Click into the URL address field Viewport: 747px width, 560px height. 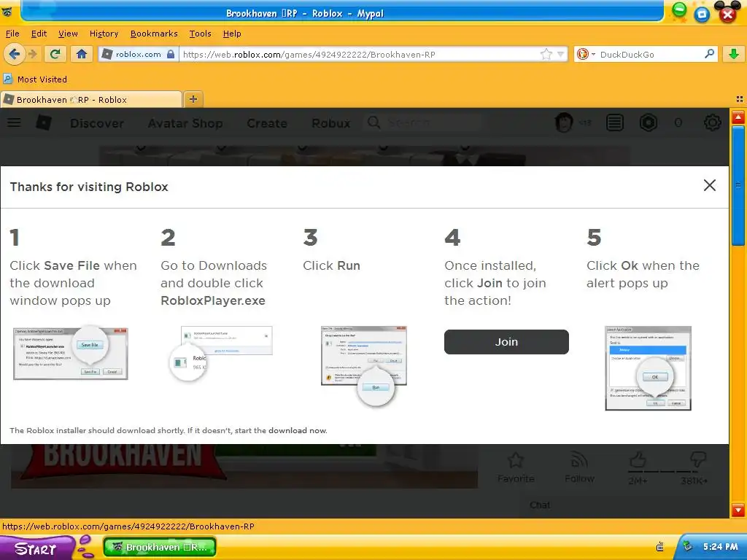point(360,54)
